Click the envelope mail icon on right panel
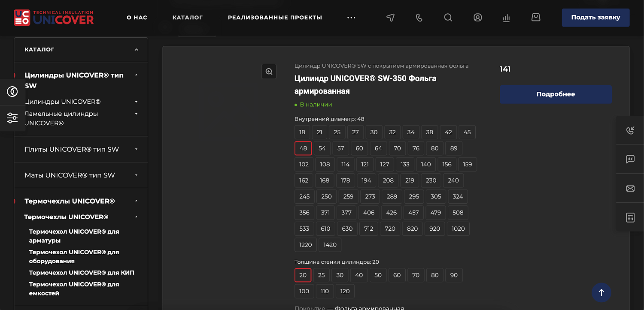 [630, 188]
